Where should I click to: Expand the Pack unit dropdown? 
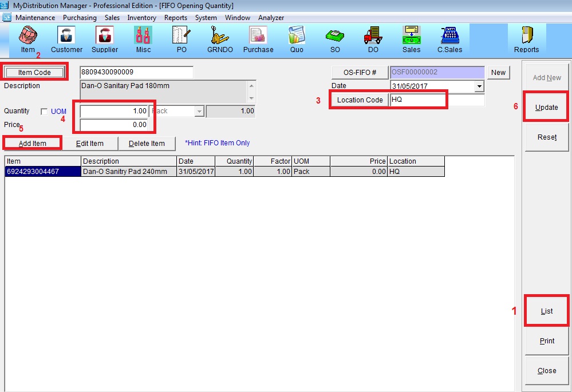click(199, 111)
